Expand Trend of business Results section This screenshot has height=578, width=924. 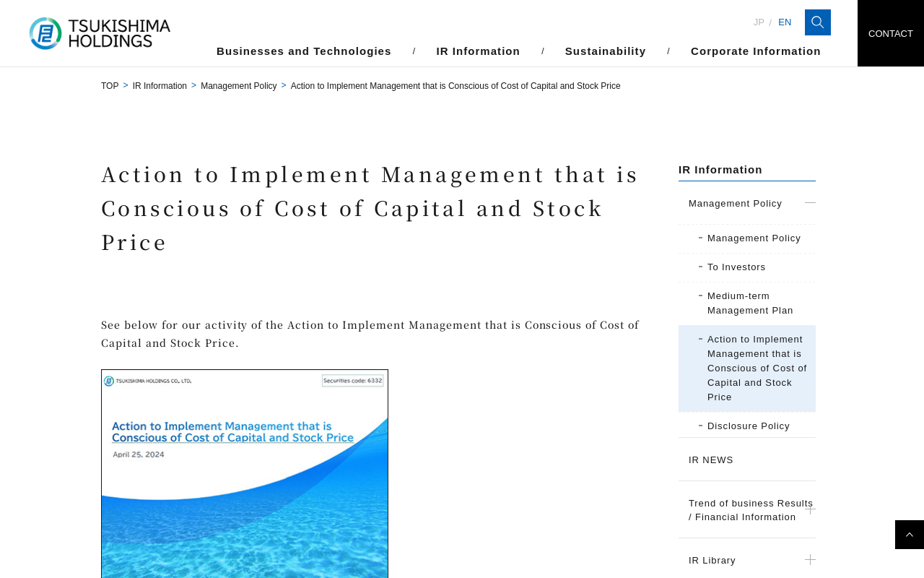coord(810,509)
